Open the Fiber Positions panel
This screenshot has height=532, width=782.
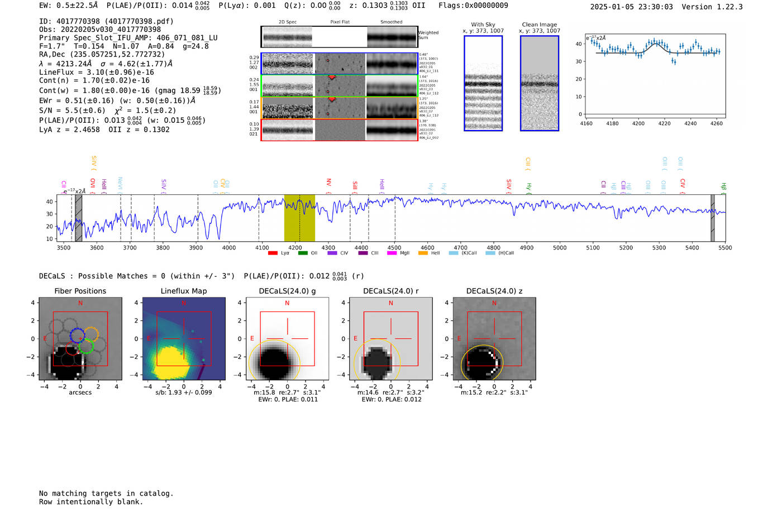click(80, 338)
